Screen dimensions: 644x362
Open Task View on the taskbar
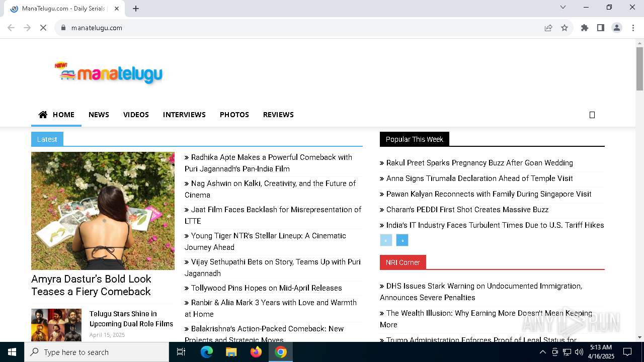tap(181, 352)
